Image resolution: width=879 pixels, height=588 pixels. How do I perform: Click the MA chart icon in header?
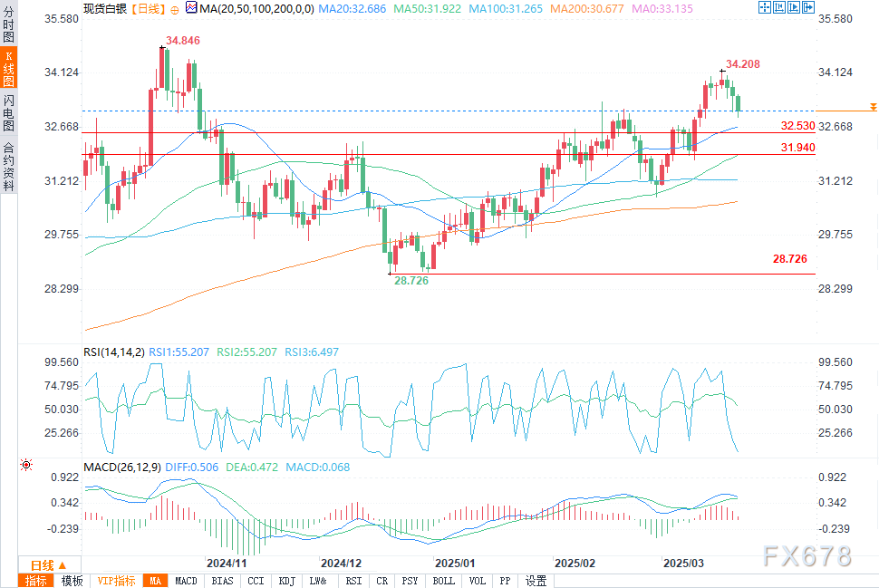point(189,7)
